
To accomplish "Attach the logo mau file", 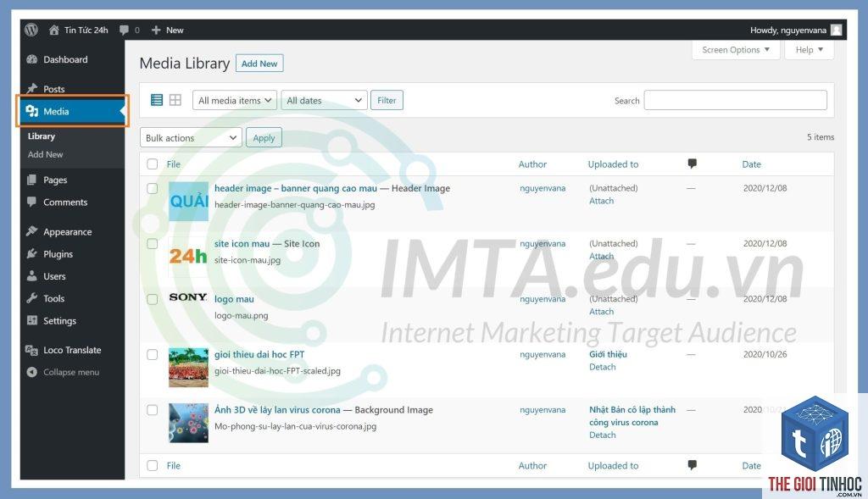I will pos(601,312).
